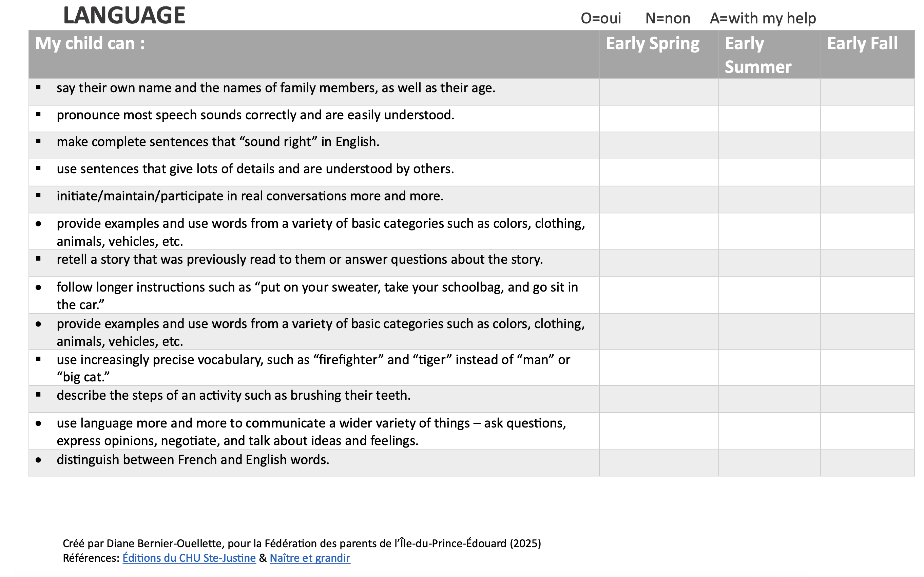Select Early Summer cell for "describe the steps" row
This screenshot has height=577, width=924.
(769, 399)
